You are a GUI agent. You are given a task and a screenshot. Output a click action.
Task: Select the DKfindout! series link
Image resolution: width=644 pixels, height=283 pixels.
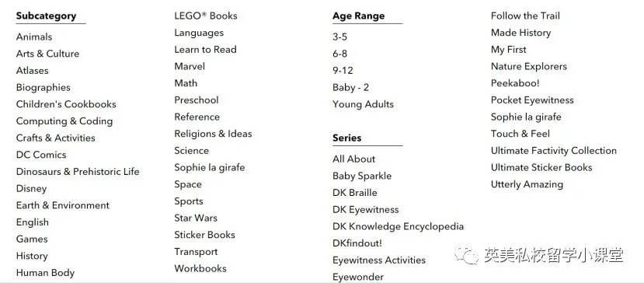[x=357, y=243]
